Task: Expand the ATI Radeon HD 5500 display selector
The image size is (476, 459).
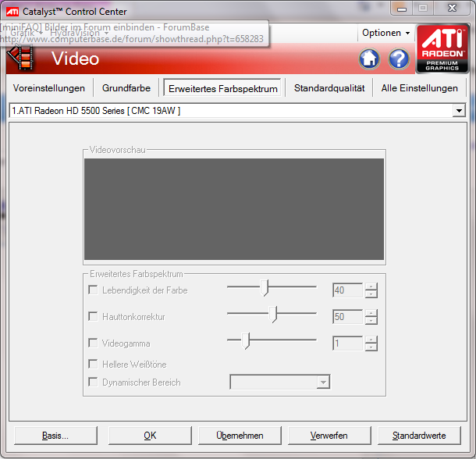Action: (459, 111)
